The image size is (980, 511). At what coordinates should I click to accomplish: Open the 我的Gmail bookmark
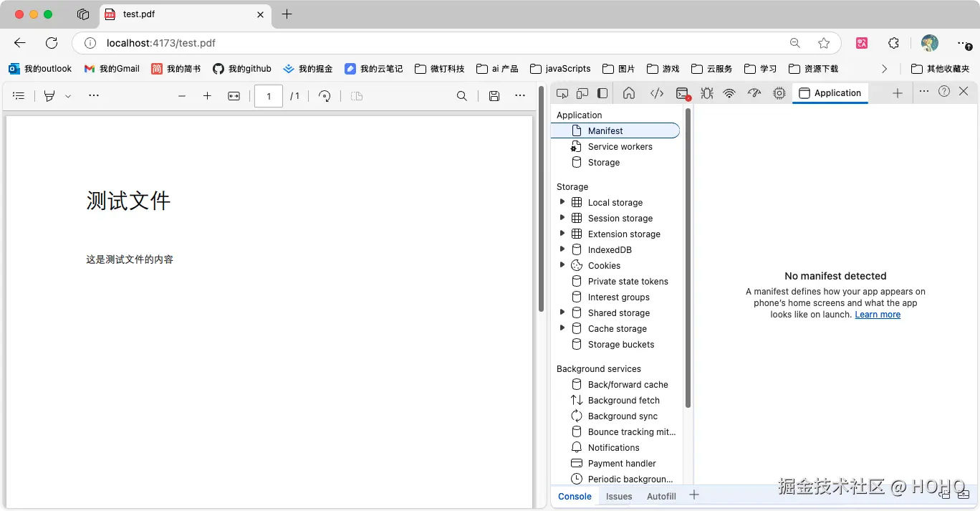111,69
